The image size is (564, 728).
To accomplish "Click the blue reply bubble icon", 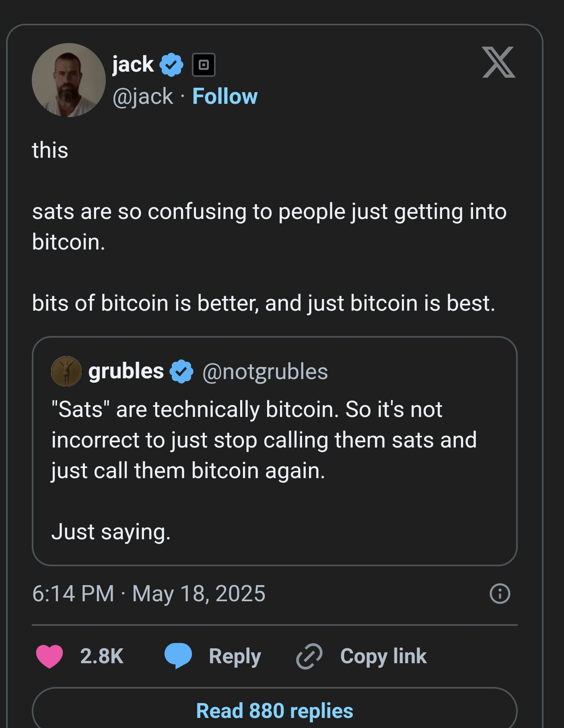I will tap(178, 656).
